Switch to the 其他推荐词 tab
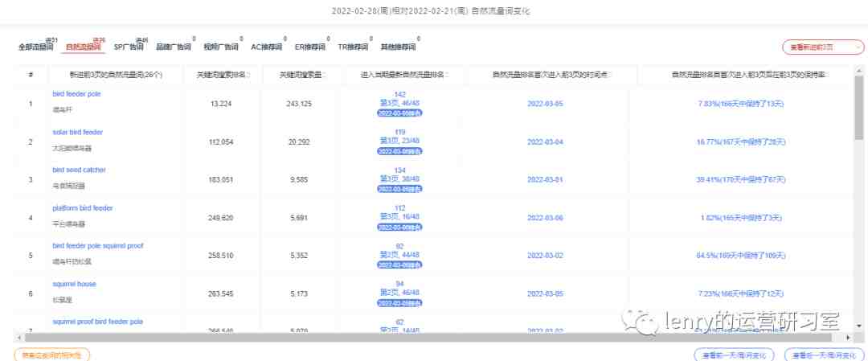868x361 pixels. click(x=398, y=47)
